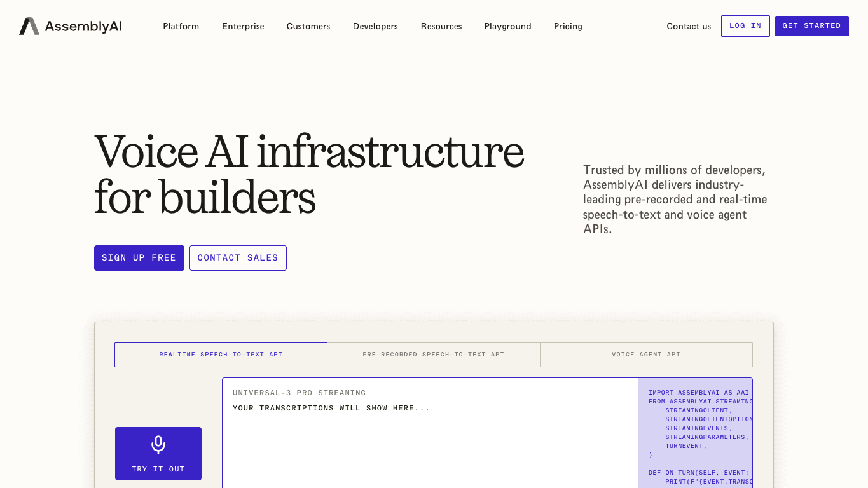Click the AssemblyAI wordmark text
This screenshot has height=488, width=868.
coord(83,26)
